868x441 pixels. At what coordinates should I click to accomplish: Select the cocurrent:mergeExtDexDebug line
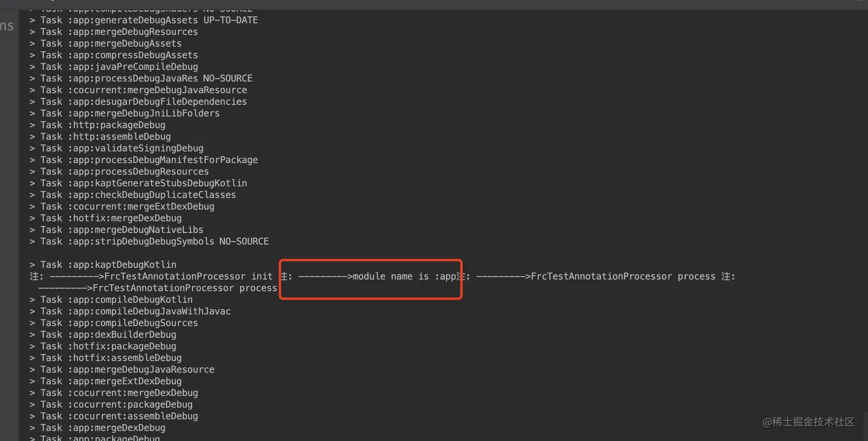pos(122,206)
